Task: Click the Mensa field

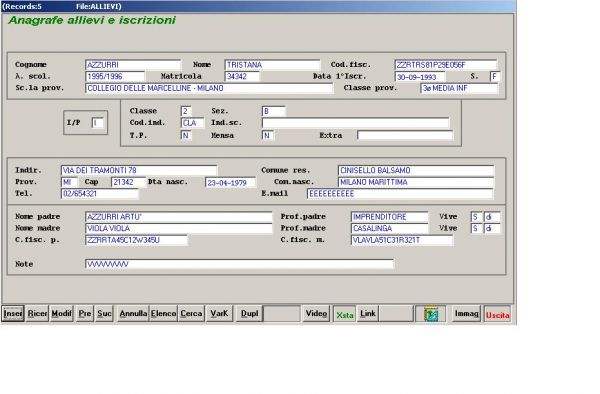Action: point(267,135)
